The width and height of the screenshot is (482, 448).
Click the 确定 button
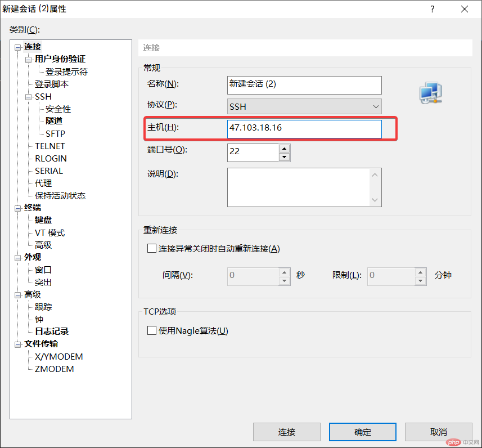tap(362, 432)
